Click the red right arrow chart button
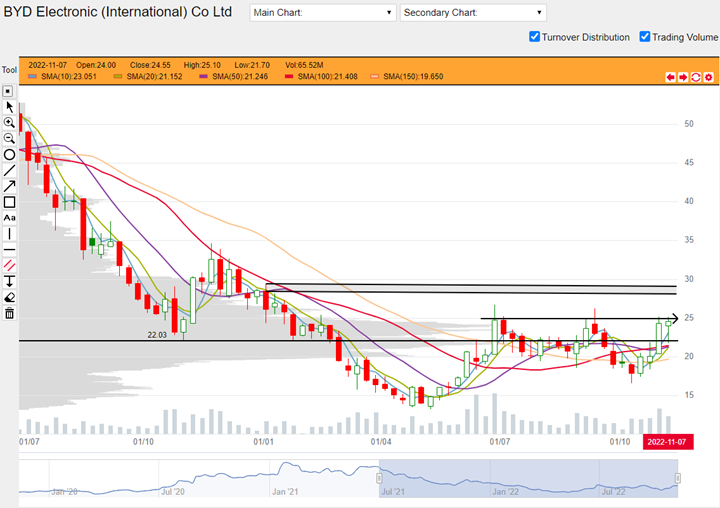 (x=683, y=77)
